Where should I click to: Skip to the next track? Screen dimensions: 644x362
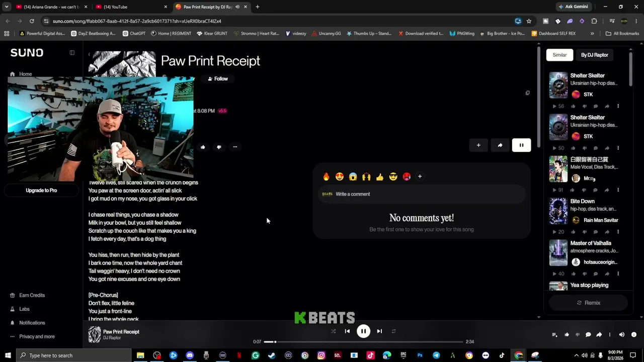click(379, 331)
